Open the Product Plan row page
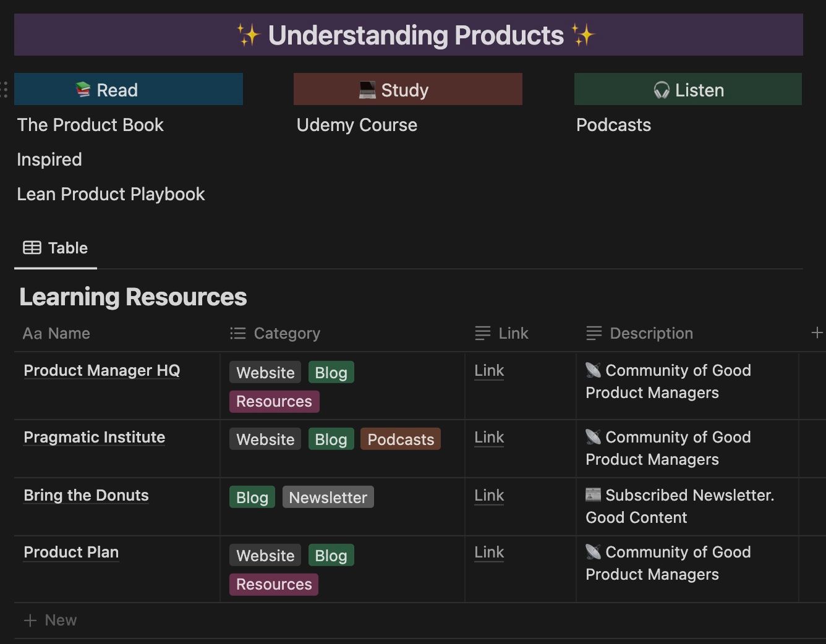826x644 pixels. [71, 553]
